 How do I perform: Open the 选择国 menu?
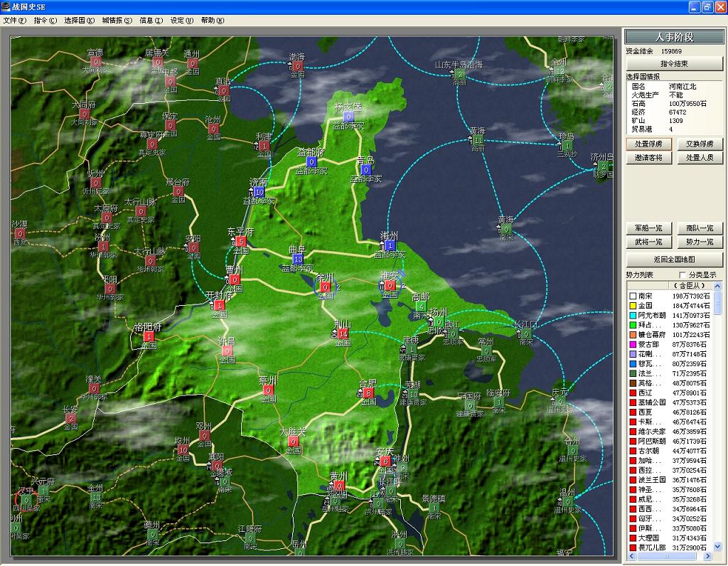pyautogui.click(x=79, y=21)
